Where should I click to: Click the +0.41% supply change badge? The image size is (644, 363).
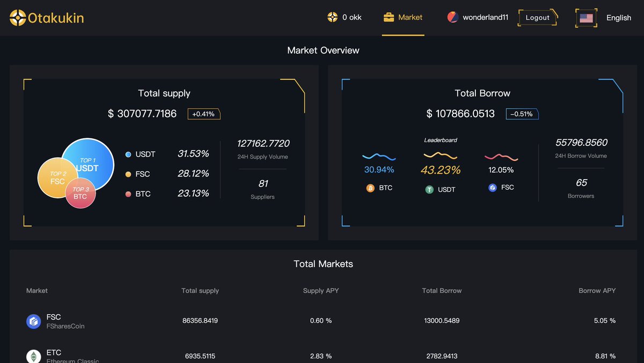[204, 114]
